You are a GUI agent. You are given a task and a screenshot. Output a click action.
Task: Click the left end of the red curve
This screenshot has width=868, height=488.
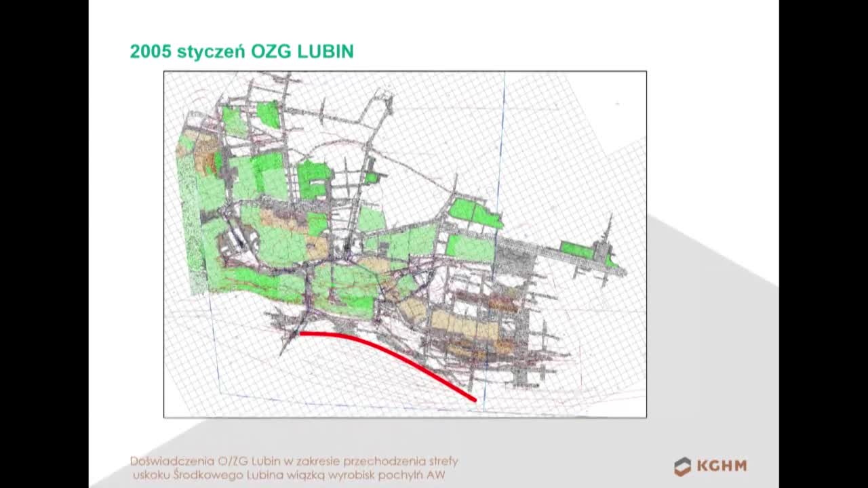pos(302,333)
